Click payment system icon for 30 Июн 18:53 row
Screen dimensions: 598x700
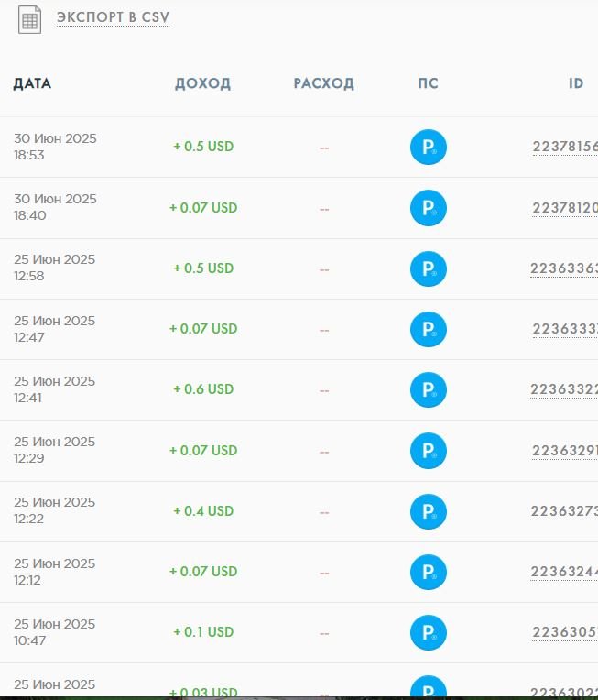coord(428,148)
